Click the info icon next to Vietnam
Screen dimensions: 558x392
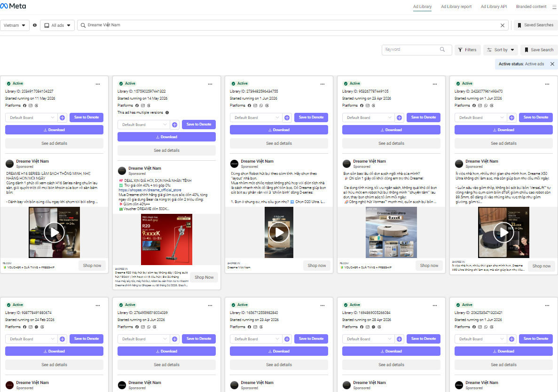35,25
